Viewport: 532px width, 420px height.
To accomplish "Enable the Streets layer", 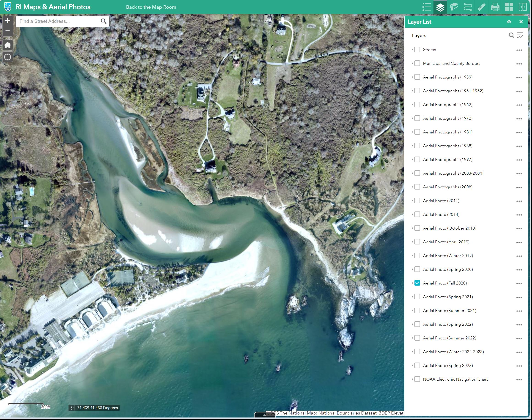I will pos(417,49).
